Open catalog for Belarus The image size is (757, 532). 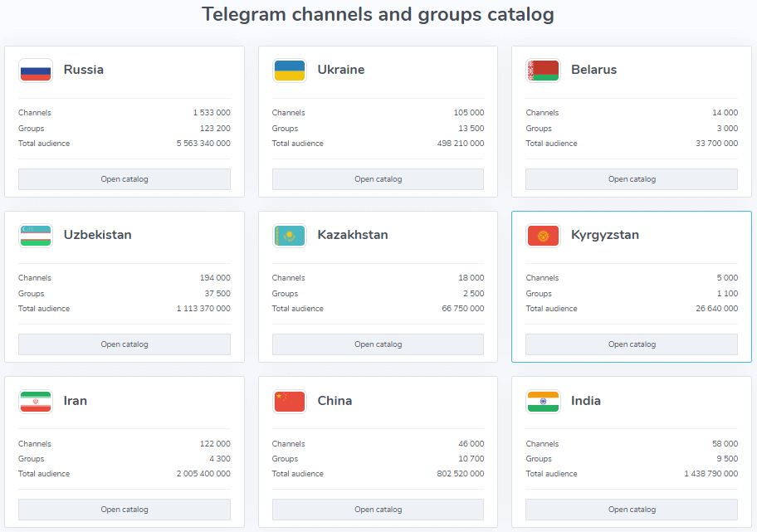tap(631, 178)
